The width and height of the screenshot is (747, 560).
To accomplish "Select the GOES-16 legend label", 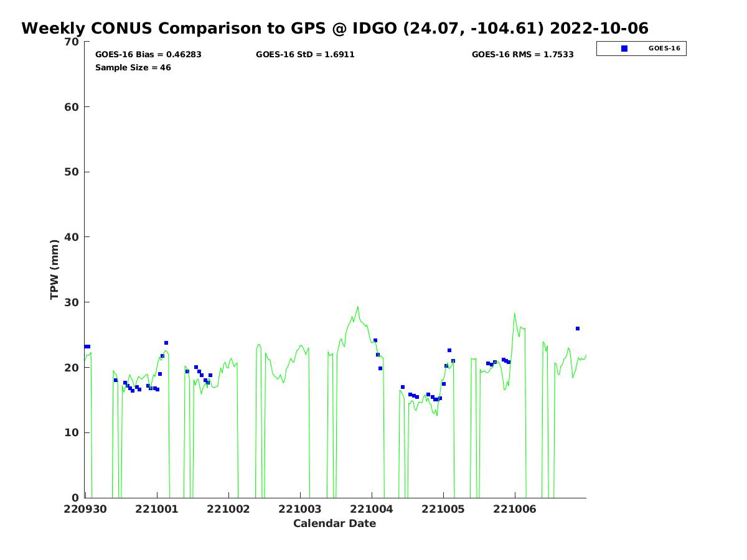I will coord(664,49).
